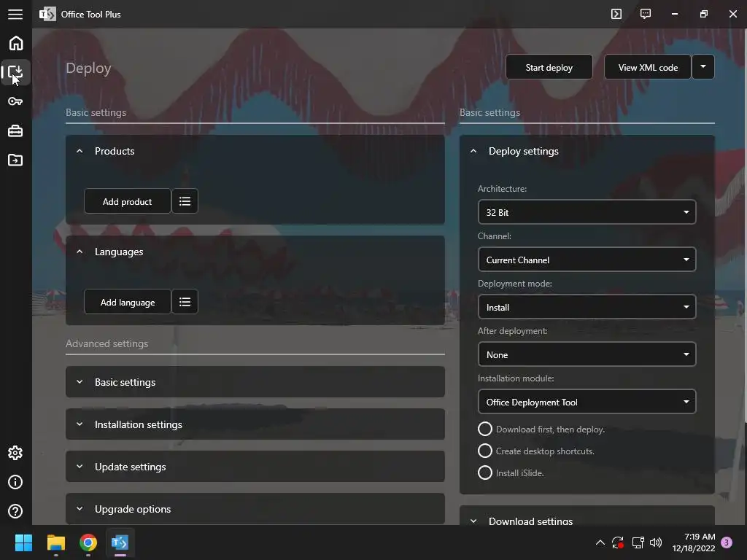Click the Architecture: label
This screenshot has width=747, height=560.
click(x=502, y=189)
